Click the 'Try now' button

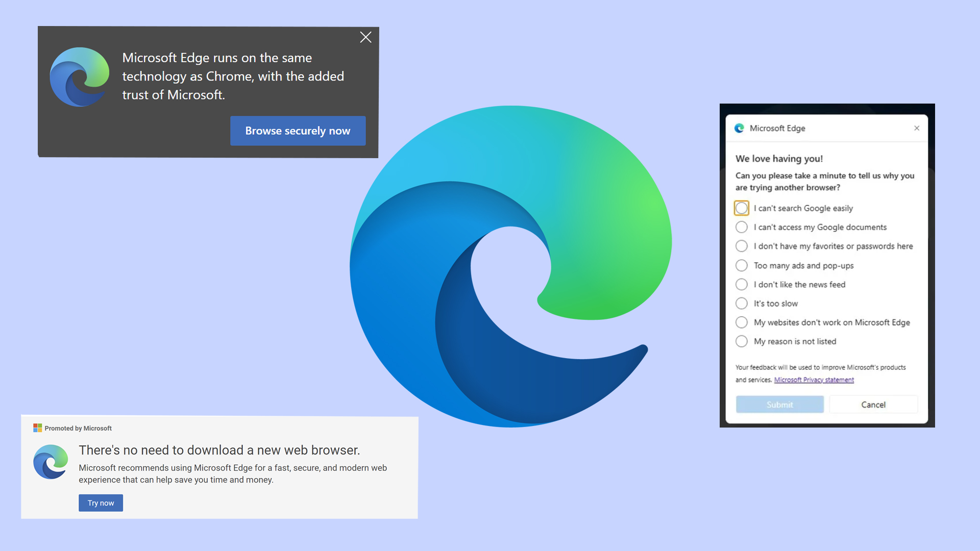[101, 503]
